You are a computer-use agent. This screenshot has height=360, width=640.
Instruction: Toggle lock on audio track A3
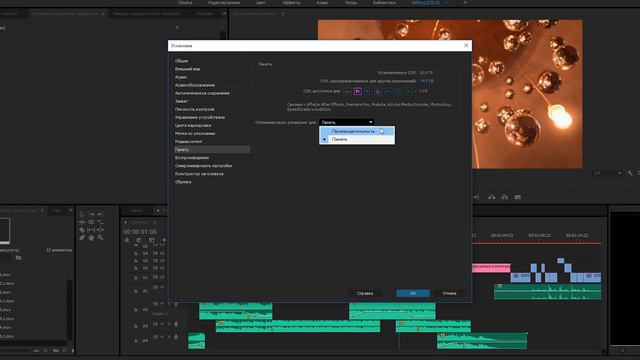coord(136,326)
